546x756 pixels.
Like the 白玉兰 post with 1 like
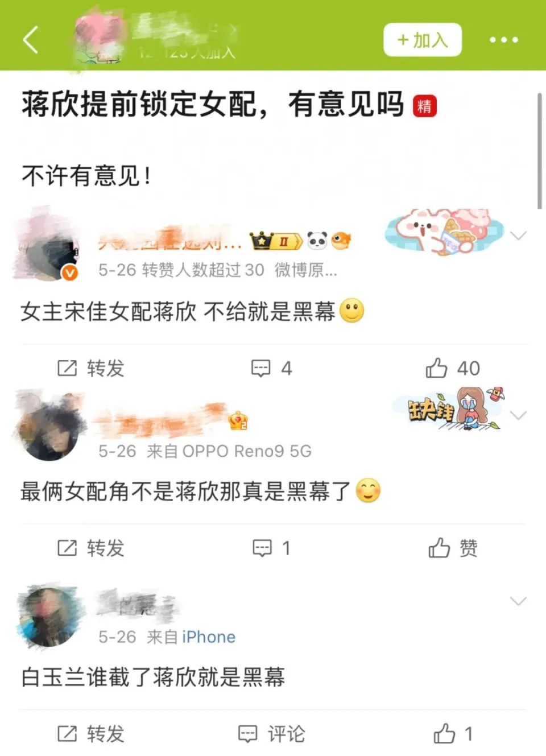(453, 733)
